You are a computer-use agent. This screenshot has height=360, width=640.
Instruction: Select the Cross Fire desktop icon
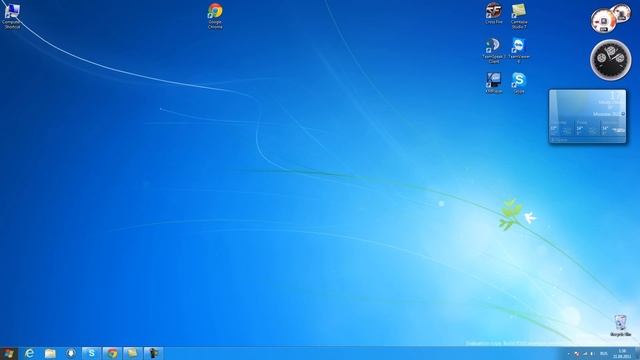tap(493, 14)
